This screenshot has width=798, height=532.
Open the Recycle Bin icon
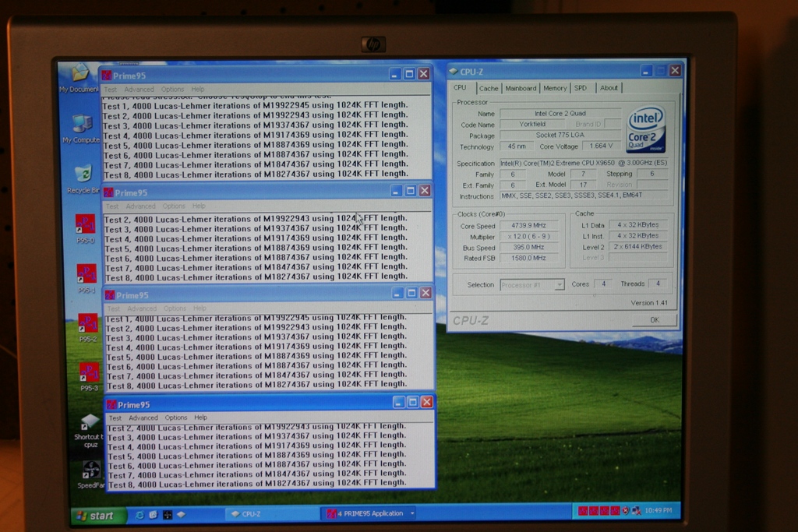(83, 174)
